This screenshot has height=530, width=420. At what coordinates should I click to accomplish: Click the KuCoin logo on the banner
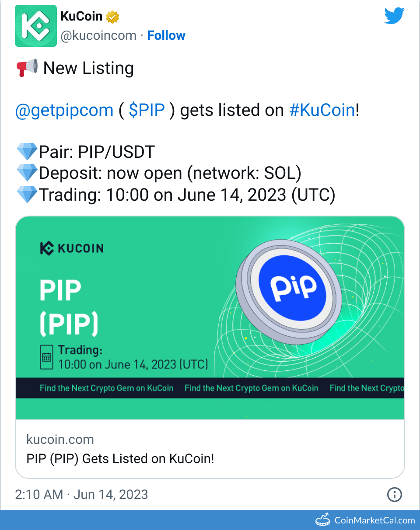[x=71, y=248]
